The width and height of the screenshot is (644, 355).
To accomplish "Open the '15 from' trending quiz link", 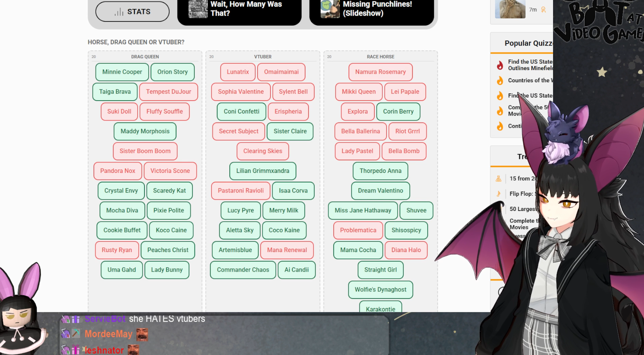I will [x=523, y=179].
